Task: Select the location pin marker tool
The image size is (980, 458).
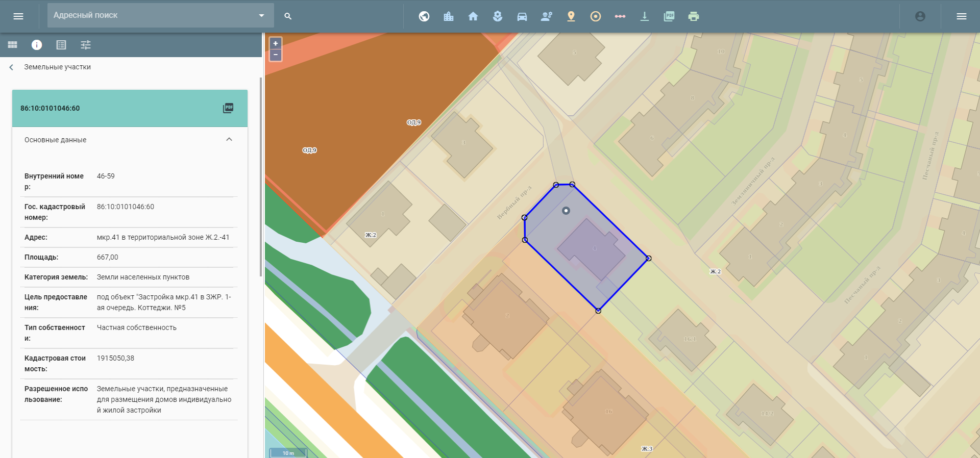Action: point(571,16)
